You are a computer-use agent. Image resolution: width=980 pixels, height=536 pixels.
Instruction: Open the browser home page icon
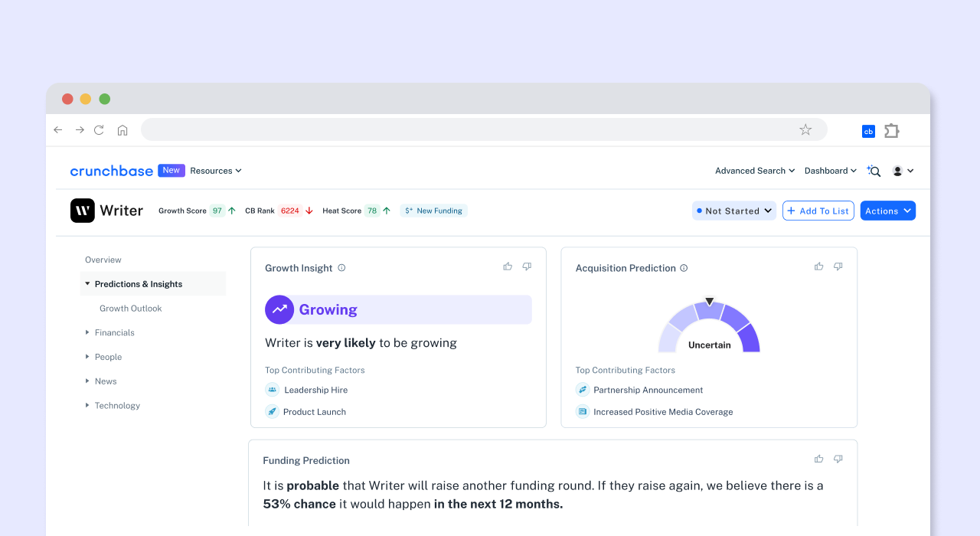pos(122,130)
